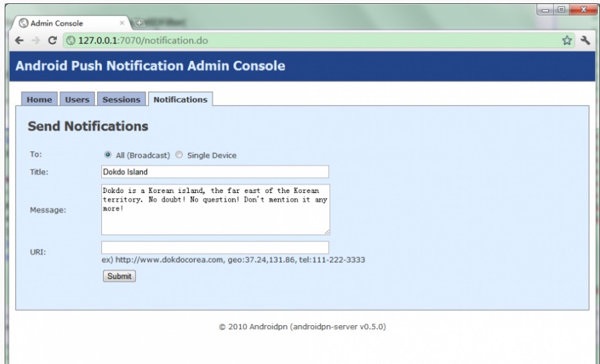Open the Sessions tab
The height and width of the screenshot is (364, 600).
point(121,100)
